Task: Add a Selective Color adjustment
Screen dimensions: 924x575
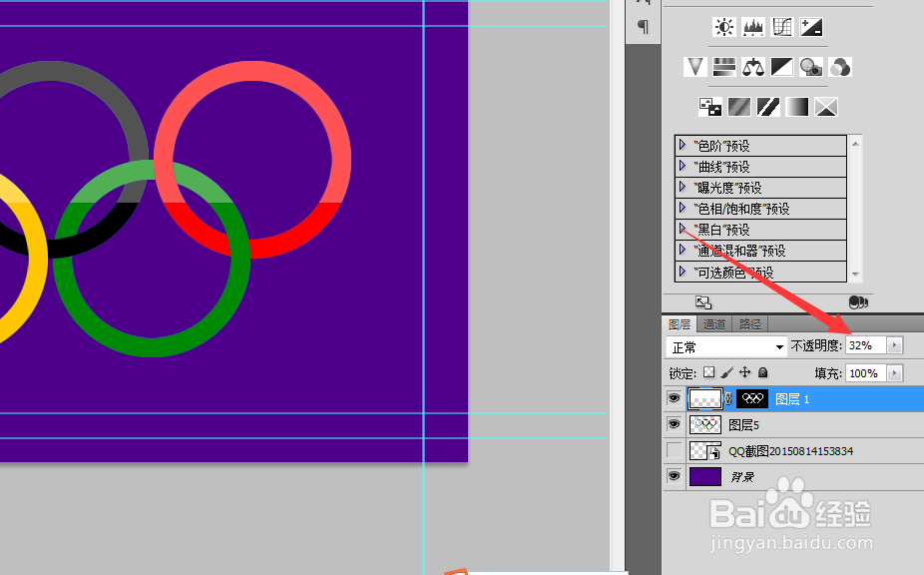Action: tap(825, 107)
